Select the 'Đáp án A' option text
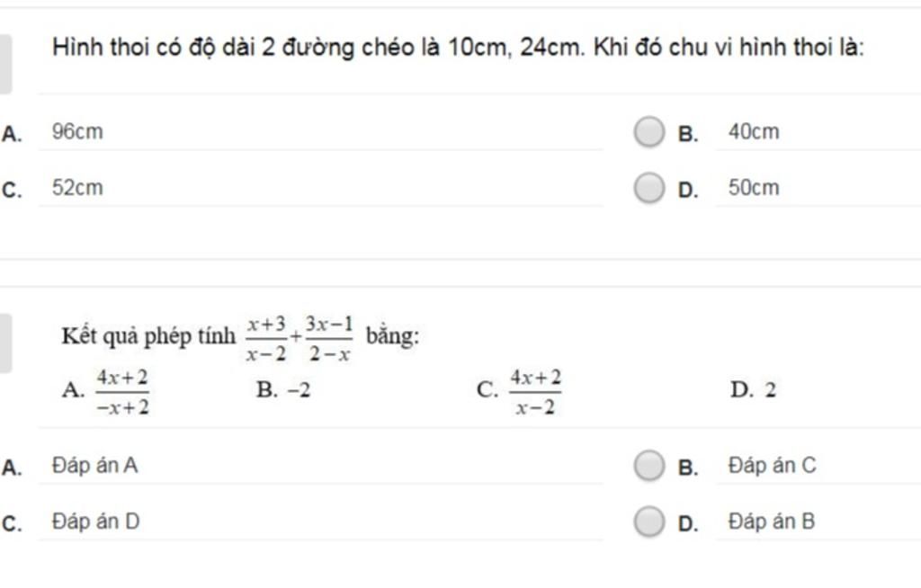 click(x=94, y=467)
